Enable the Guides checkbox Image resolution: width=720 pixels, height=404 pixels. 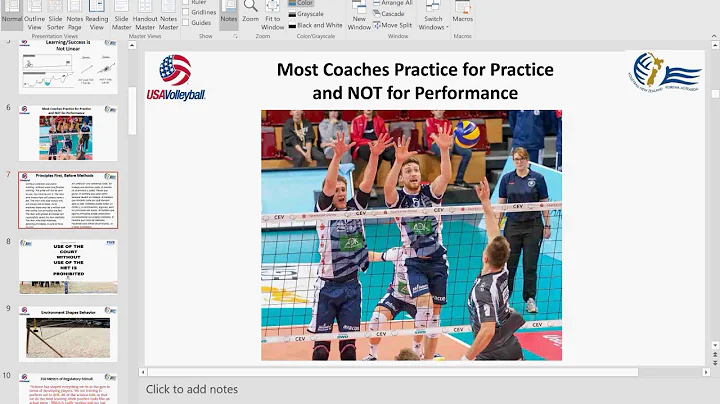186,22
